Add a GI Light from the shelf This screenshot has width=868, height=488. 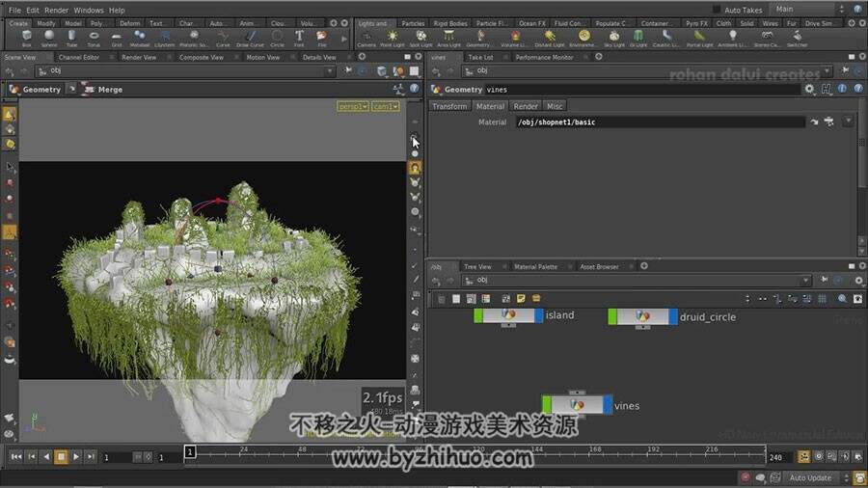tap(638, 39)
